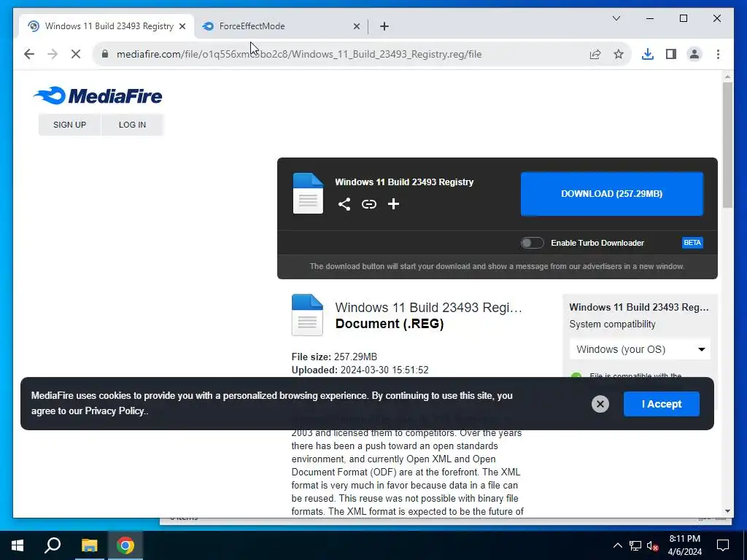Click the 'File size: 257.29MB' text
The height and width of the screenshot is (560, 747).
(334, 357)
